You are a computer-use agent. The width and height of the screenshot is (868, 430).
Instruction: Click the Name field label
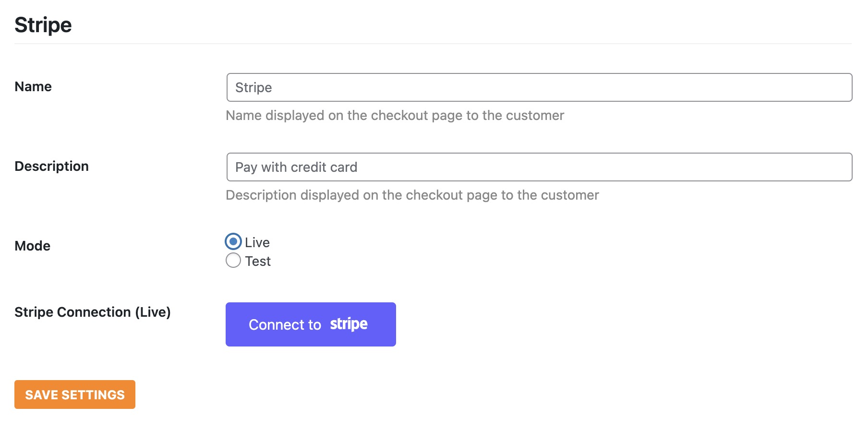(x=33, y=86)
